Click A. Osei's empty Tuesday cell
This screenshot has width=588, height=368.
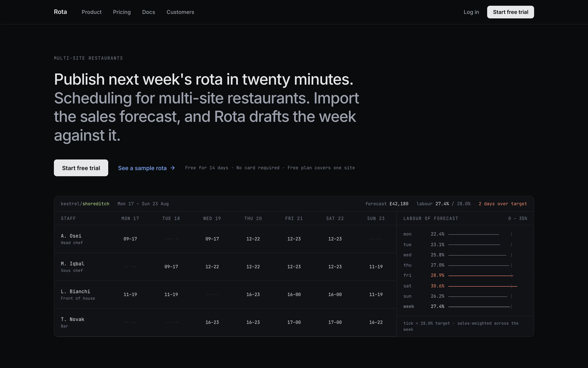[x=171, y=239]
